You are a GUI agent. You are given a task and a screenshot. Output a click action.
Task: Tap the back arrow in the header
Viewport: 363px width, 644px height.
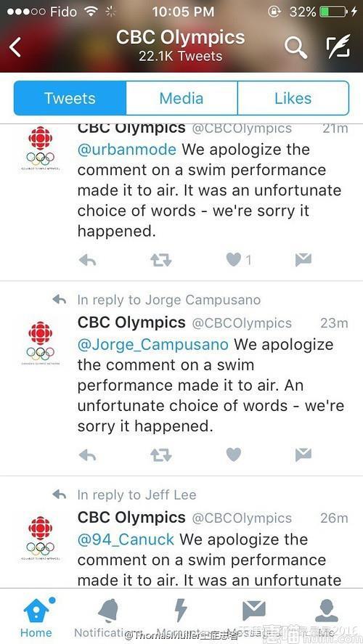click(15, 46)
